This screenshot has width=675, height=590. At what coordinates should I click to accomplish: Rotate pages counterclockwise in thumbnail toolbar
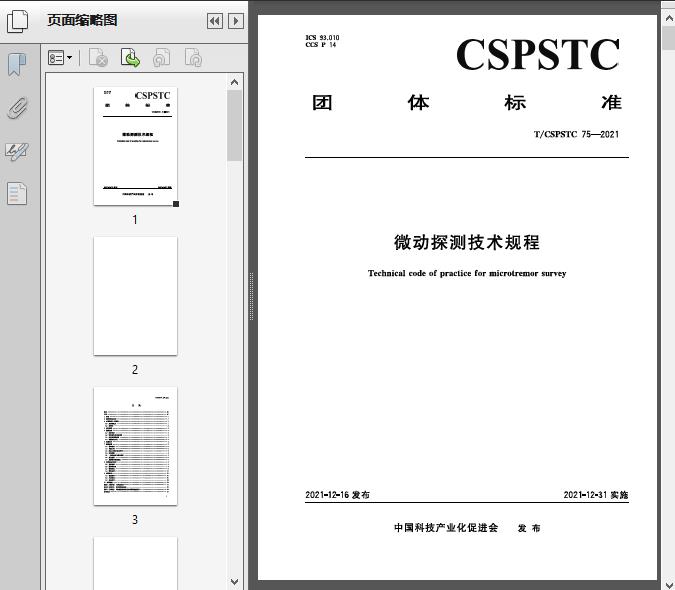pyautogui.click(x=161, y=59)
